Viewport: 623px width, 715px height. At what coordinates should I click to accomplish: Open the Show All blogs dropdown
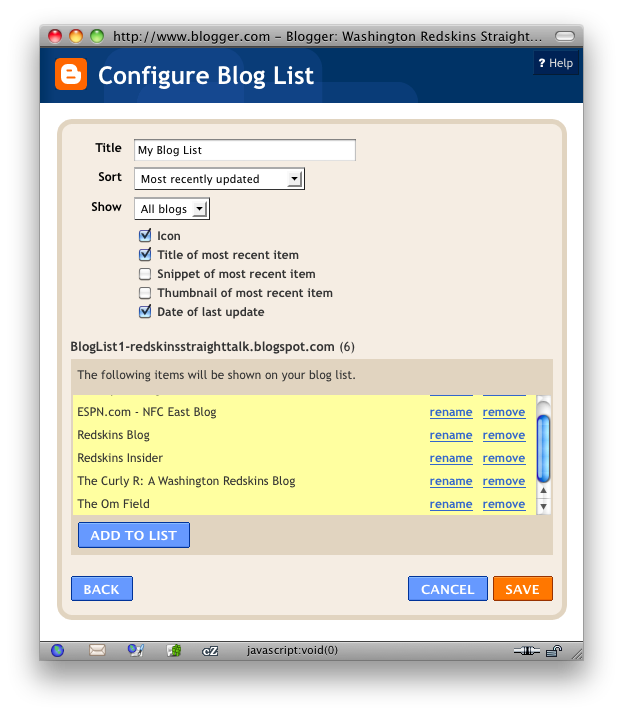pos(172,209)
